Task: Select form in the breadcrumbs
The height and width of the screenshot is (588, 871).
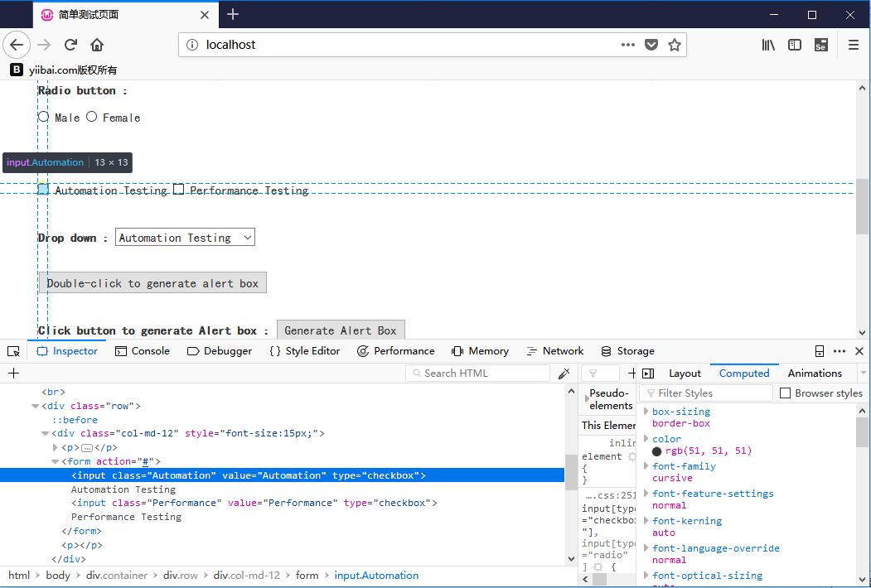Action: point(307,576)
